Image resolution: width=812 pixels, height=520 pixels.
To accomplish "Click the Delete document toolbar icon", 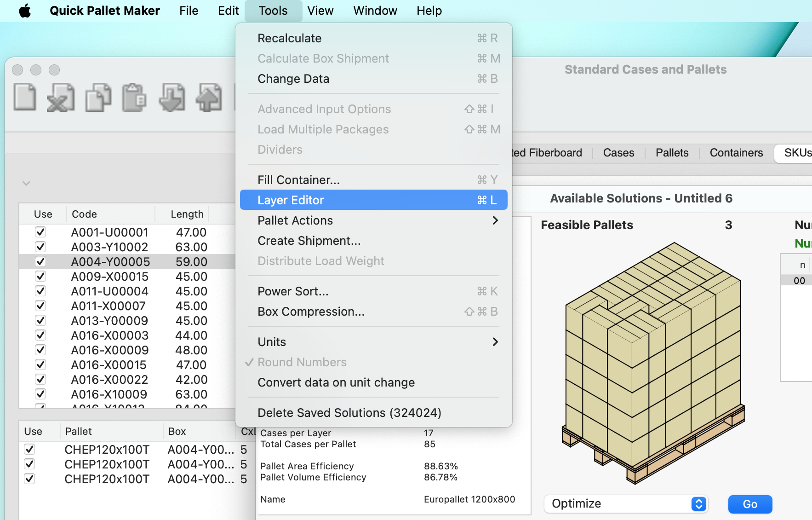I will click(61, 98).
